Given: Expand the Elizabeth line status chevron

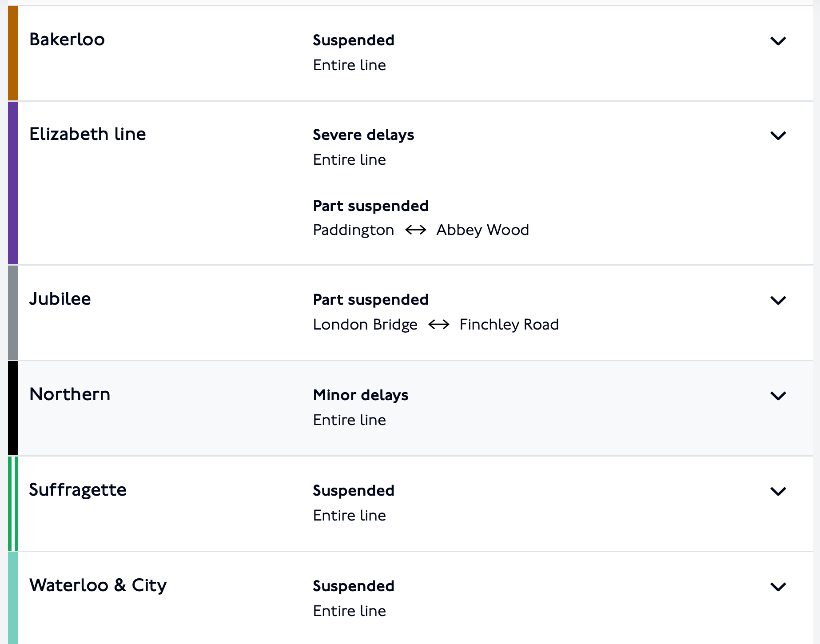Looking at the screenshot, I should coord(778,135).
